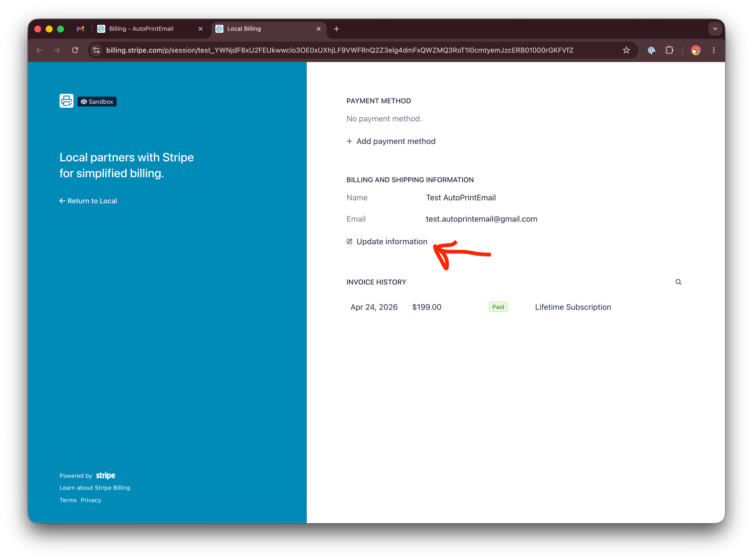The height and width of the screenshot is (560, 753).
Task: Close the Billing - AutoPrintEmail tab
Action: pos(200,29)
